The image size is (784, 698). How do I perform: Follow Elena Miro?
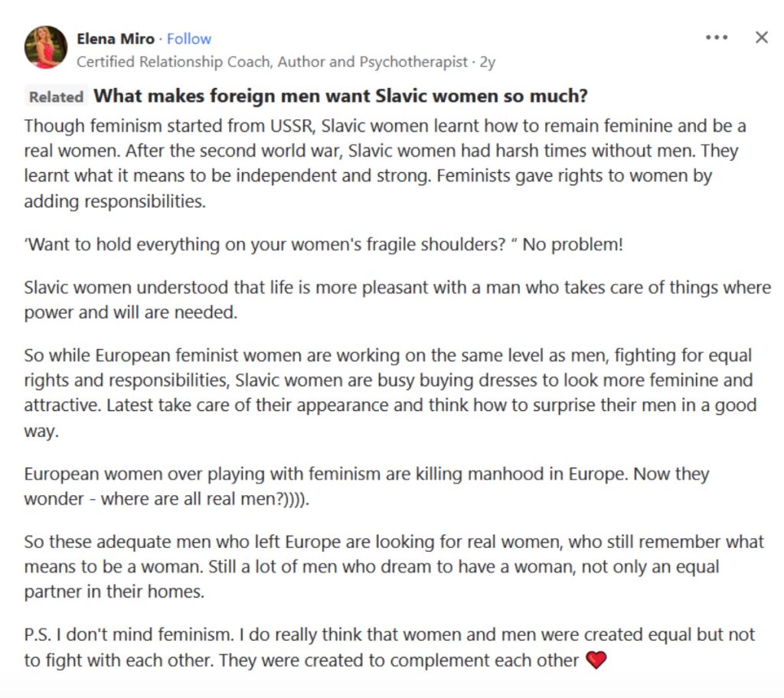[188, 39]
